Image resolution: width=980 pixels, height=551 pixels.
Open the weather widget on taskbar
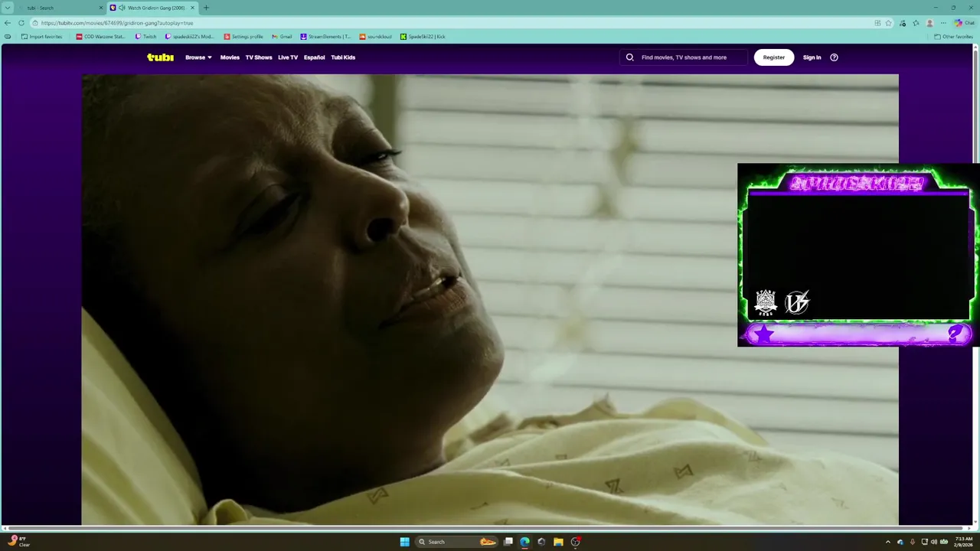(x=18, y=541)
